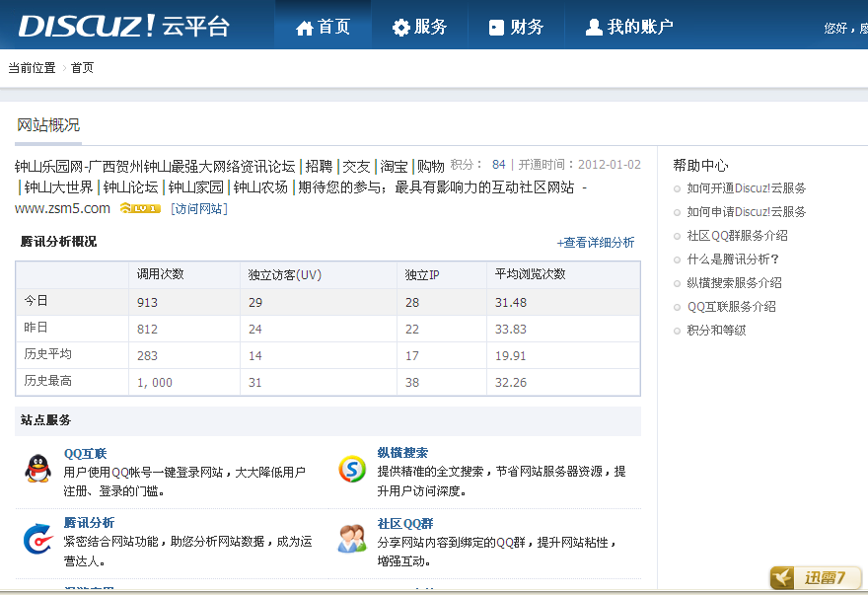Viewport: 868px width, 595px height.
Task: Click today's call count 913
Action: click(147, 303)
